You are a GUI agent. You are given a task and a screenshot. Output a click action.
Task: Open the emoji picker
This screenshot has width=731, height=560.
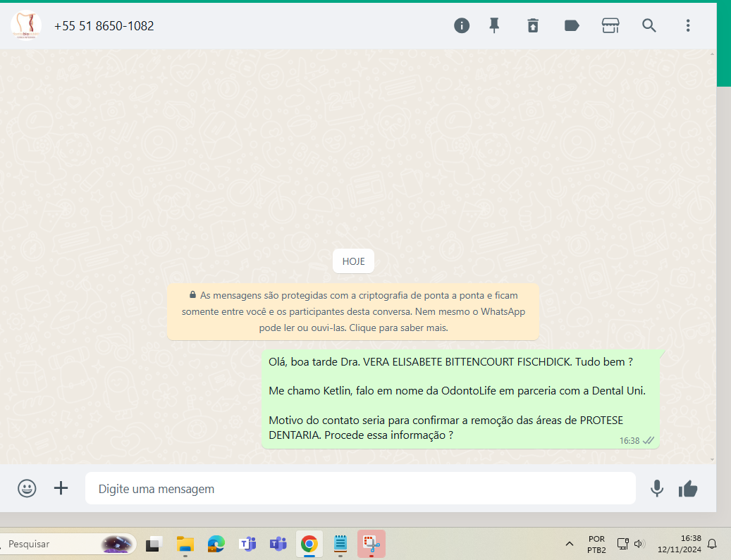[x=27, y=488]
